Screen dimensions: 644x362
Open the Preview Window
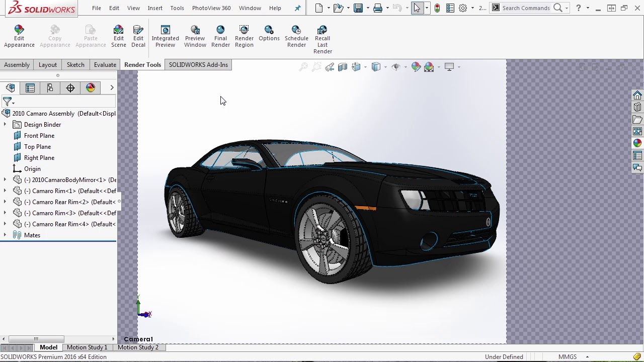(195, 37)
